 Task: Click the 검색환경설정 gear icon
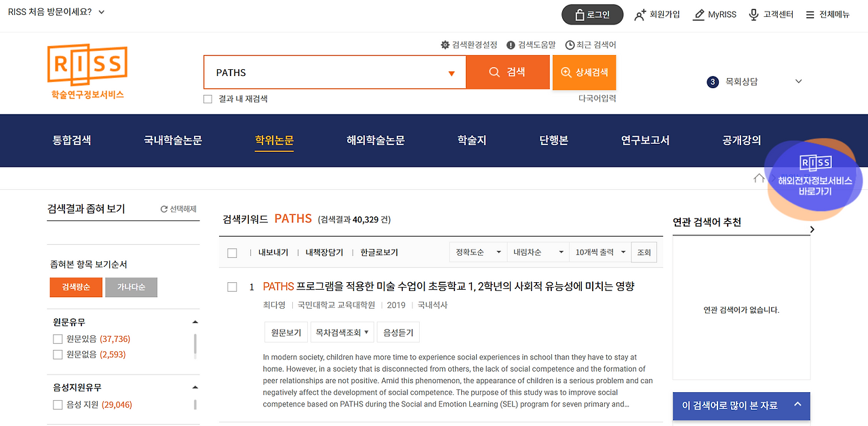[445, 45]
